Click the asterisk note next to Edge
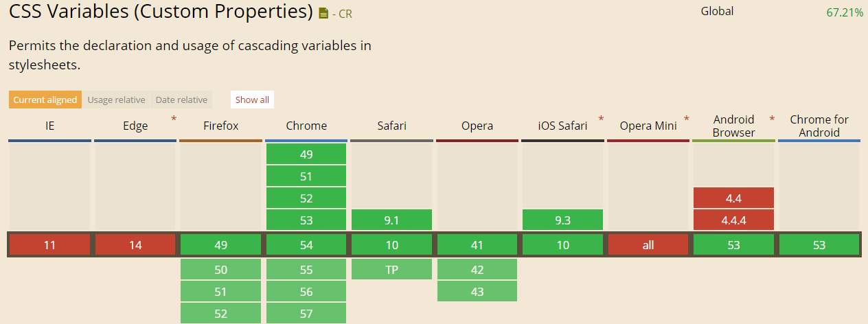Viewport: 868px width, 324px height. [x=174, y=119]
